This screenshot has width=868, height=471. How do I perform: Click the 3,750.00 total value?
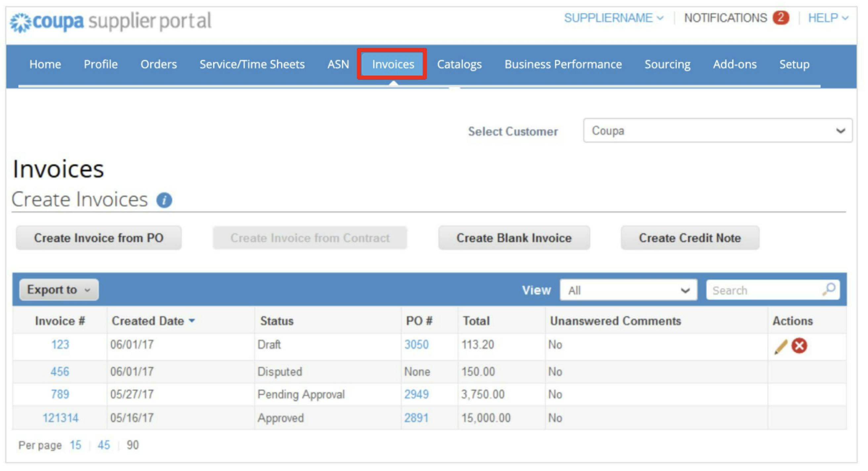point(483,395)
